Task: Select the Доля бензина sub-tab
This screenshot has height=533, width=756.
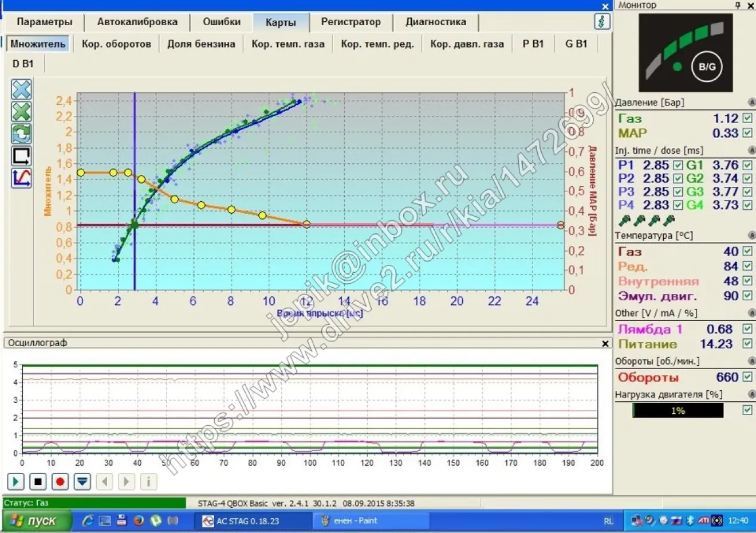Action: [x=201, y=44]
